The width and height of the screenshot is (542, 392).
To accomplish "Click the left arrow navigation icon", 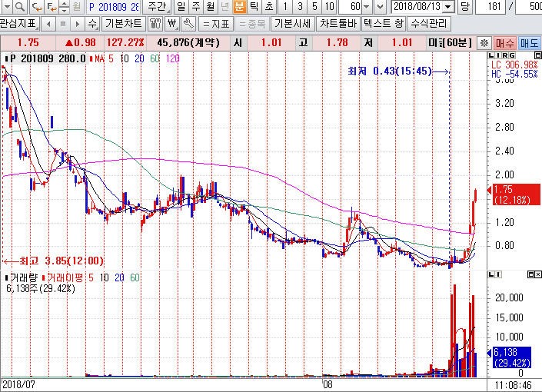I will (x=50, y=23).
